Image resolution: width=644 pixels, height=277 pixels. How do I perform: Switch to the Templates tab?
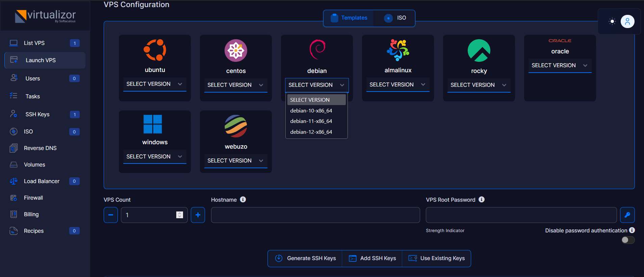[349, 18]
